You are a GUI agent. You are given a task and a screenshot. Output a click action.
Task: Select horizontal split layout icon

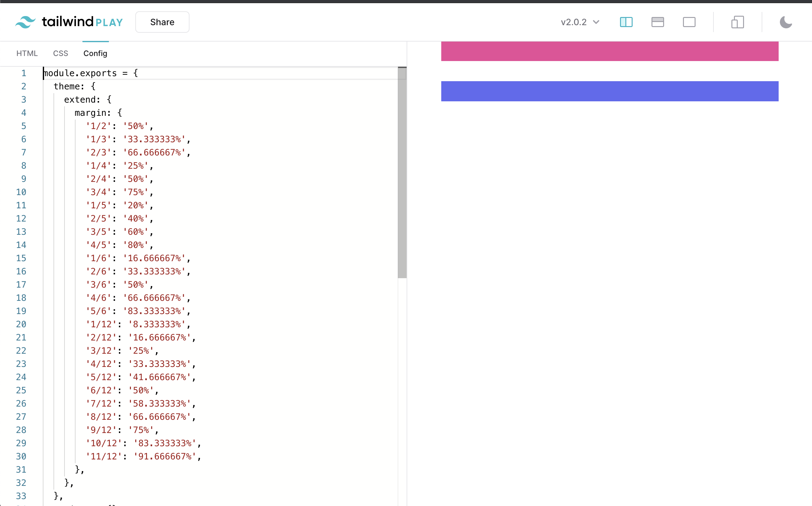(x=657, y=22)
